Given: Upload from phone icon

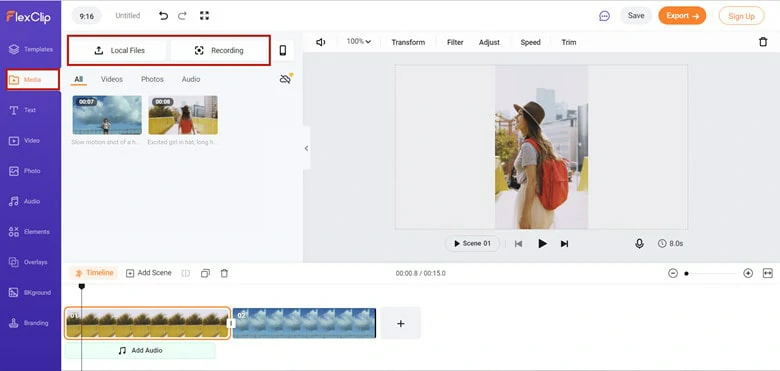Looking at the screenshot, I should point(283,50).
